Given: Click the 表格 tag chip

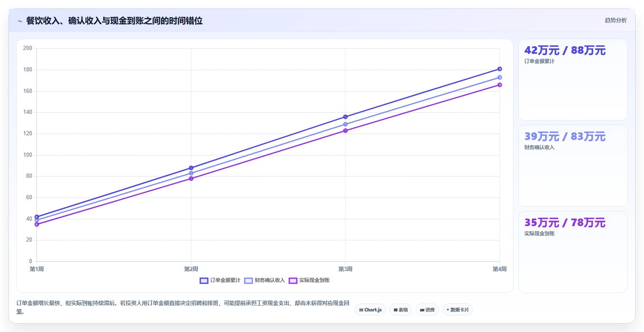Looking at the screenshot, I should coord(401,310).
